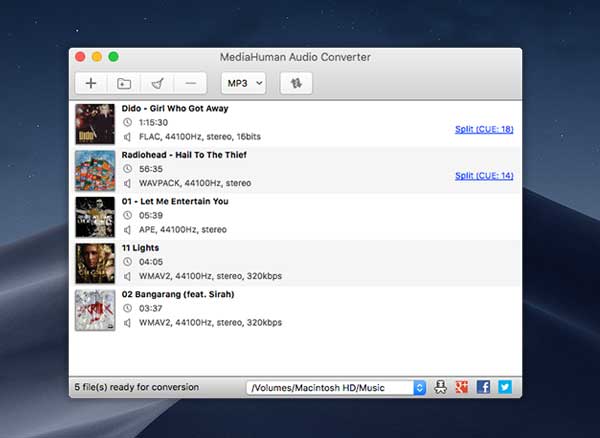Viewport: 600px width, 438px height.
Task: Click the clock icon beside 04:05
Action: (127, 262)
